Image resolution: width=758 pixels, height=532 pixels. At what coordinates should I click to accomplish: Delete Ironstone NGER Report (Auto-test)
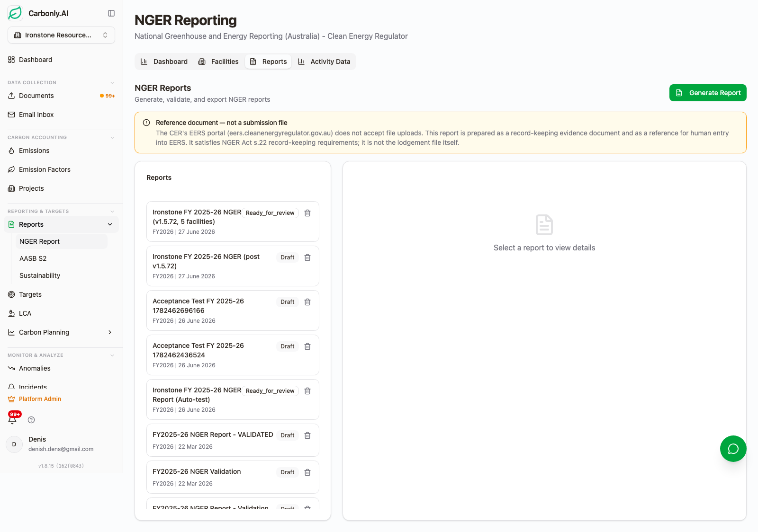(307, 391)
